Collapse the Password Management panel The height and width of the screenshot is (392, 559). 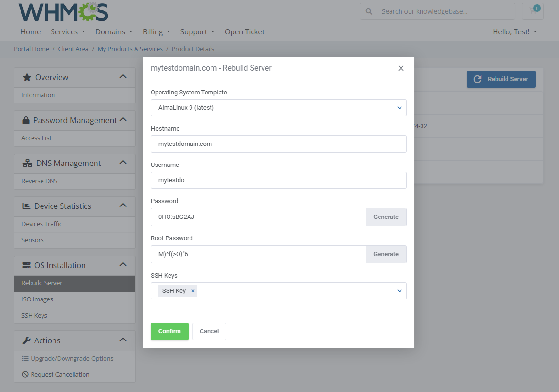click(123, 119)
